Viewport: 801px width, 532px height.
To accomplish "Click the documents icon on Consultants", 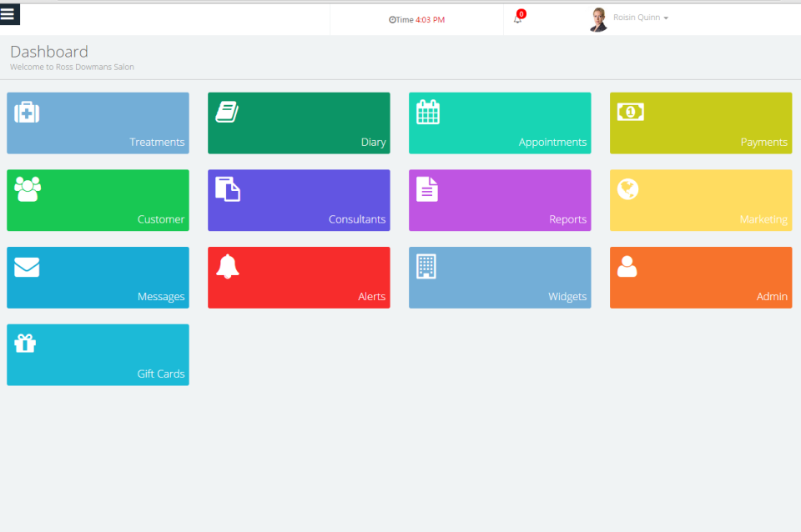I will [x=228, y=189].
